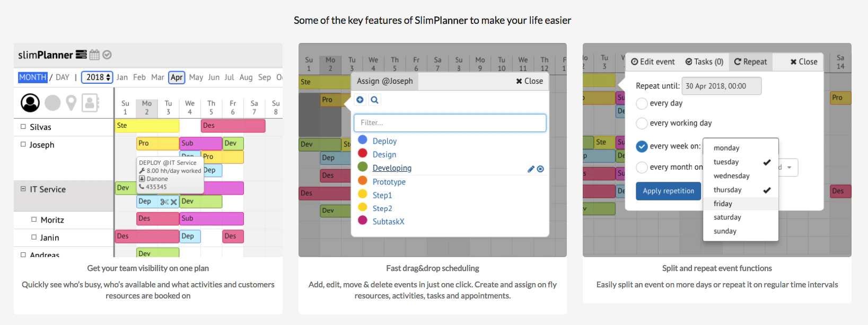
Task: Click the pencil edit icon beside Developing
Action: pos(531,169)
